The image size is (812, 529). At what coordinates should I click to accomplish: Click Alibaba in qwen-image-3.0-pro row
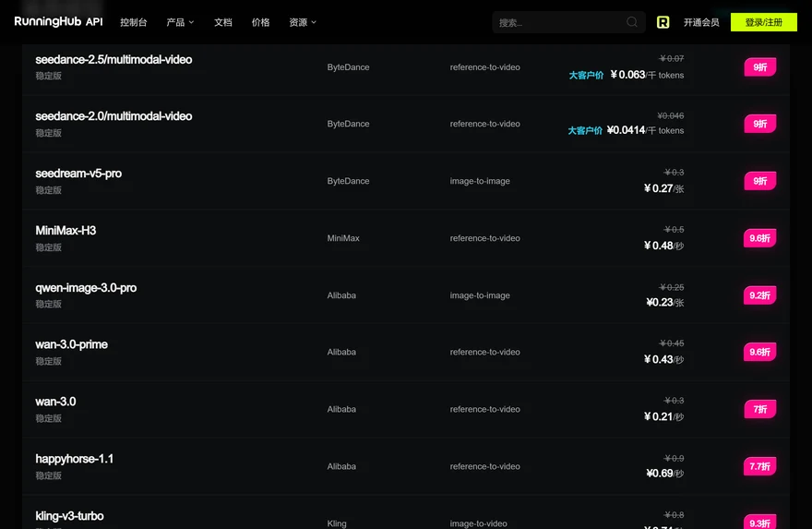pyautogui.click(x=341, y=295)
